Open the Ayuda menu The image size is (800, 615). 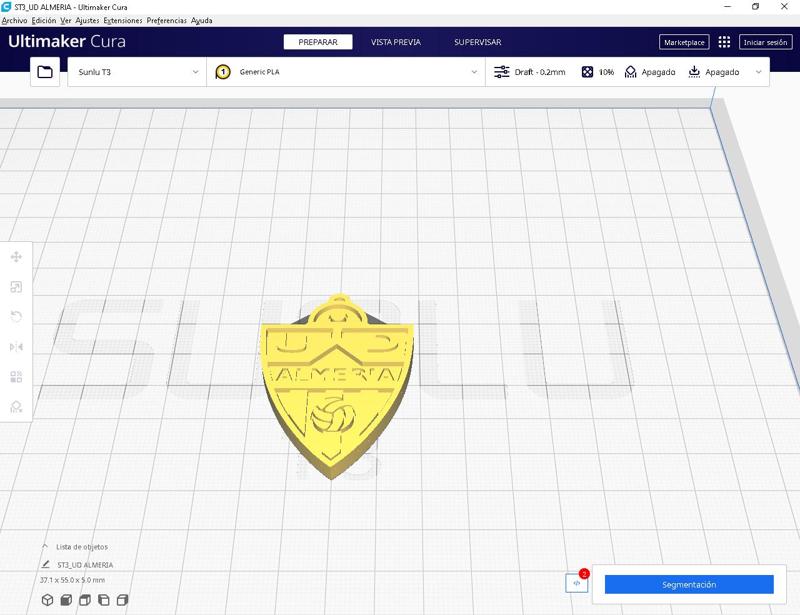click(x=202, y=20)
